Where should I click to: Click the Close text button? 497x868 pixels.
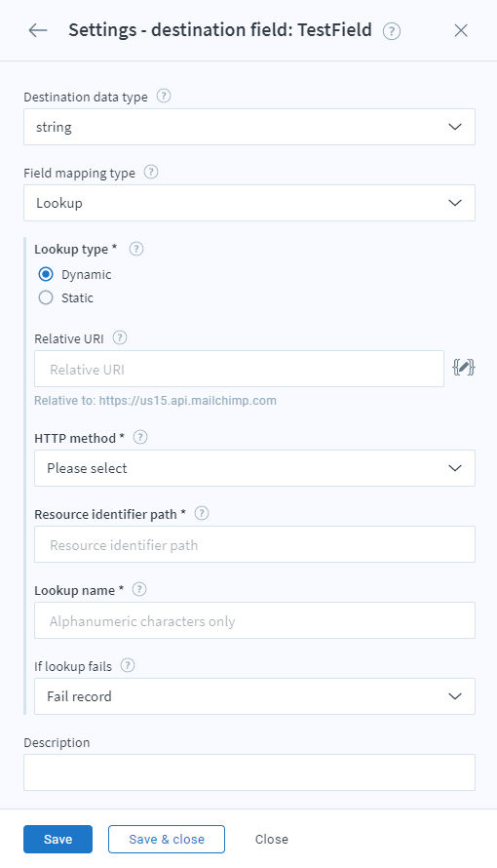click(272, 839)
